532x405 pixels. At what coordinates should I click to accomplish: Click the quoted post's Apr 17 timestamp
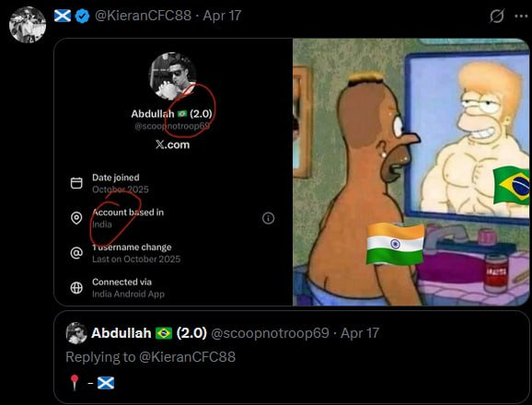360,333
